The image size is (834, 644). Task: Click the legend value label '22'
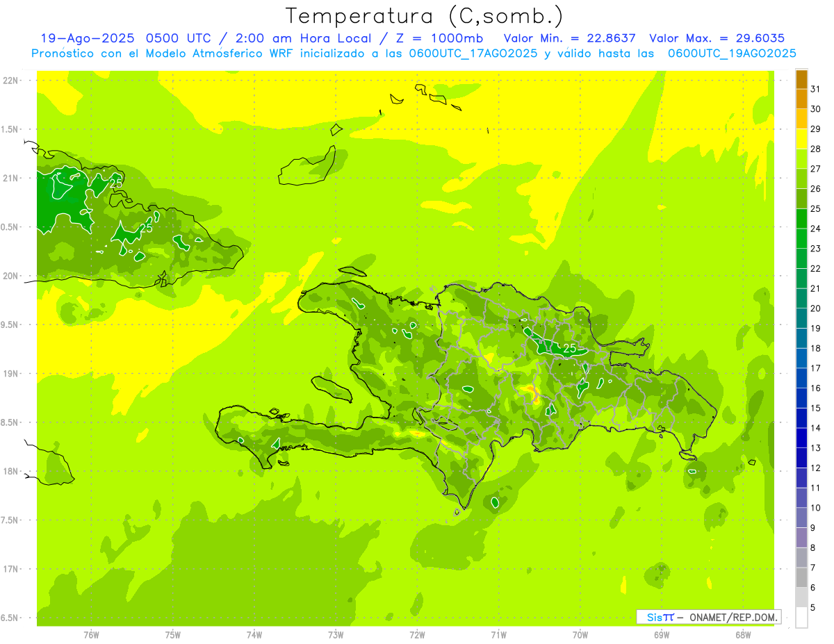816,268
